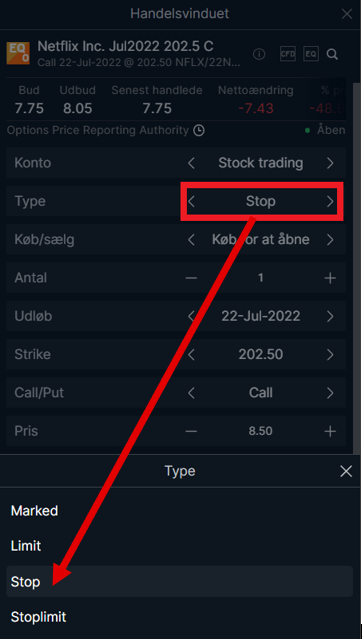Choose previous Strike price
This screenshot has height=639, width=362.
191,355
